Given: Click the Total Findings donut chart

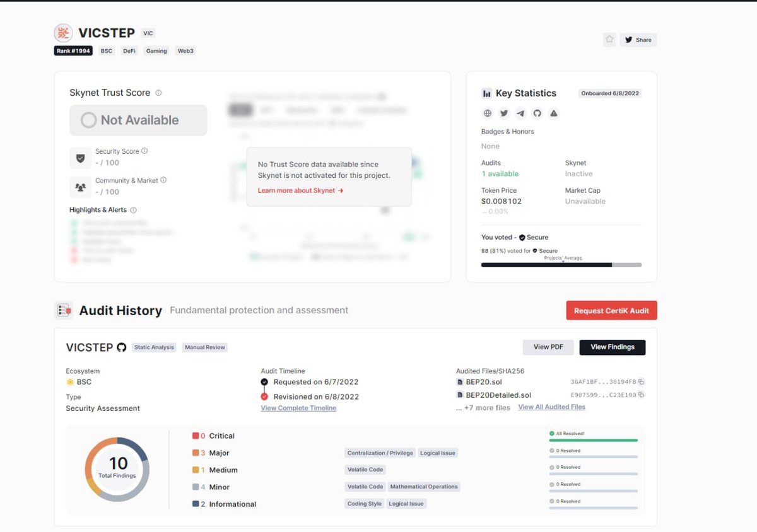Looking at the screenshot, I should (x=117, y=469).
